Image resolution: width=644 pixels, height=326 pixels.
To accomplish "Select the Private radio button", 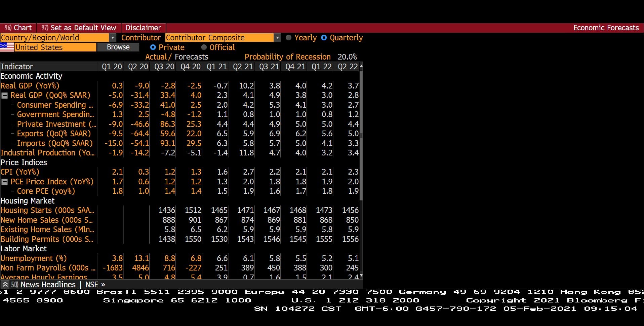I will (153, 47).
